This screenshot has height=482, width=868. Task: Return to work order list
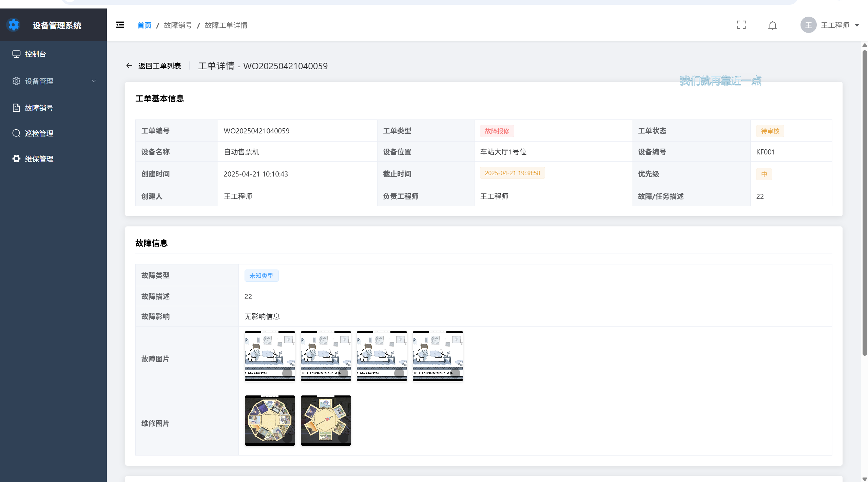click(x=159, y=66)
